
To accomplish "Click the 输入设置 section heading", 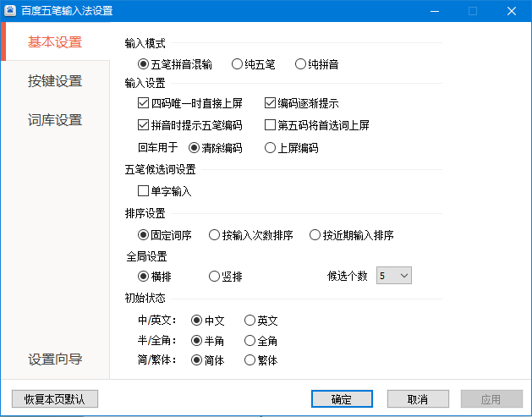I will pyautogui.click(x=145, y=83).
